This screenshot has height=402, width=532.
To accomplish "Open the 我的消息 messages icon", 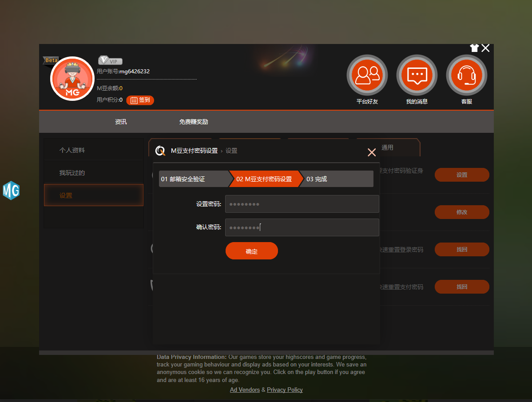I will [x=417, y=75].
